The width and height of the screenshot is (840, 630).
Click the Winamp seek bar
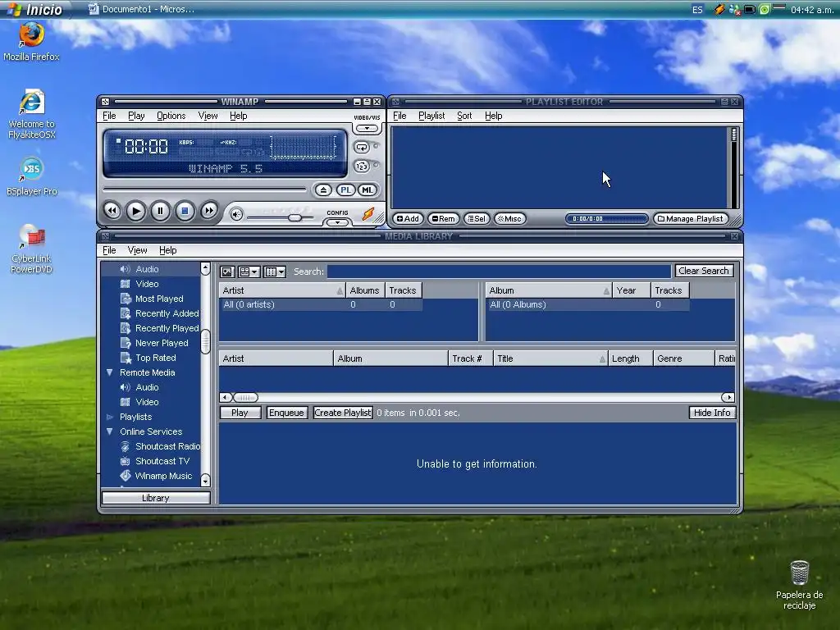204,189
